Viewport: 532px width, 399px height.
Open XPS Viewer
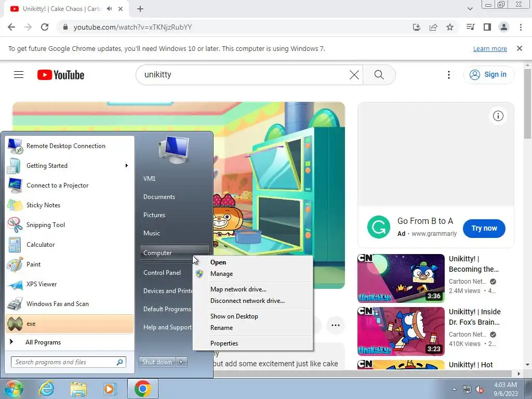pyautogui.click(x=70, y=284)
